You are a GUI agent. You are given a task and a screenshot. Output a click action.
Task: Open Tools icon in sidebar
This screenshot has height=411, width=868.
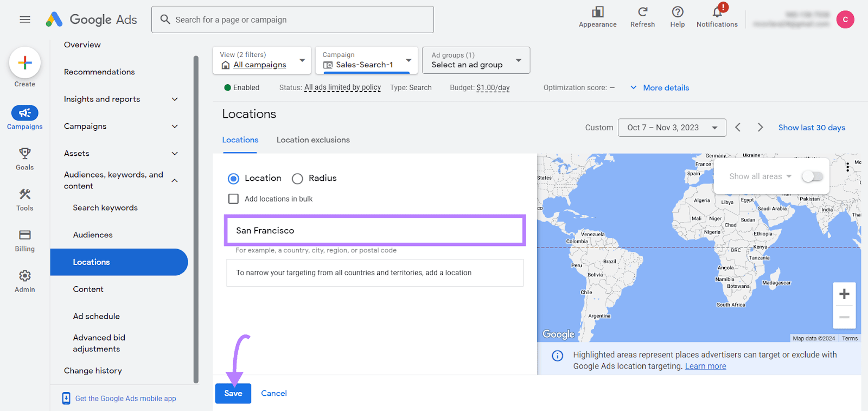click(x=25, y=194)
